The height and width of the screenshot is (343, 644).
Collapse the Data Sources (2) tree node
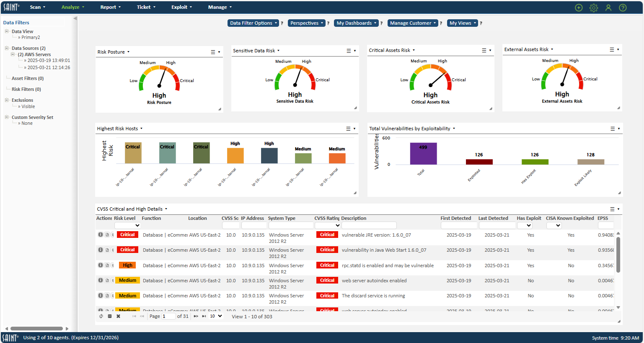[x=6, y=48]
